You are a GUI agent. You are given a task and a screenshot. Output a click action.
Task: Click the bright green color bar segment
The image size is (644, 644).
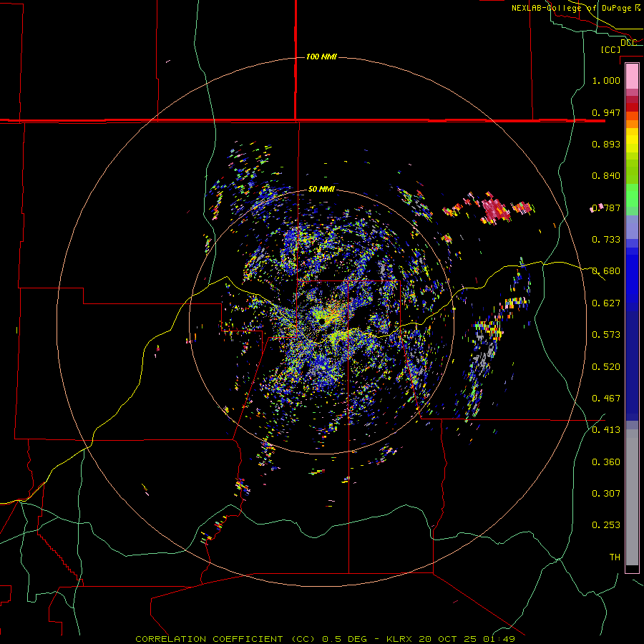click(632, 195)
